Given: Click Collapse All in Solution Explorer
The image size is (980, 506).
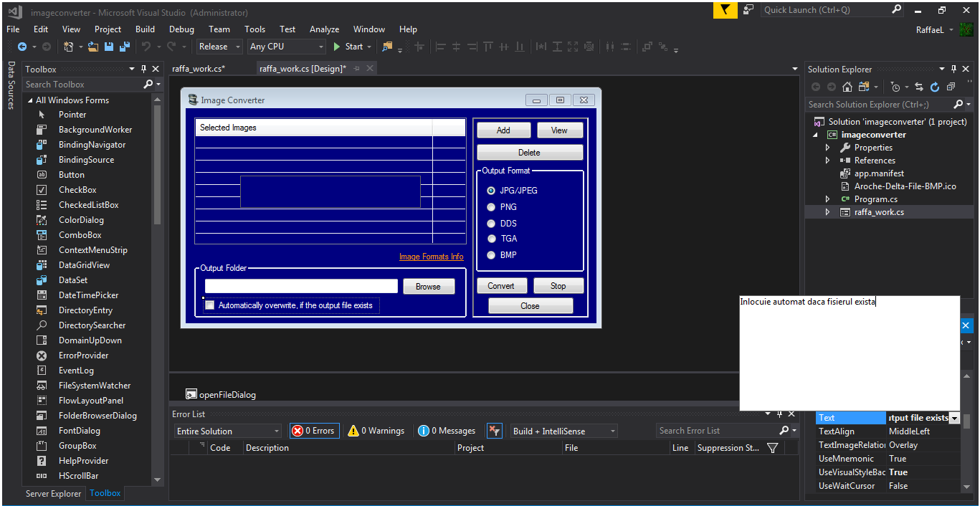Looking at the screenshot, I should tap(951, 87).
